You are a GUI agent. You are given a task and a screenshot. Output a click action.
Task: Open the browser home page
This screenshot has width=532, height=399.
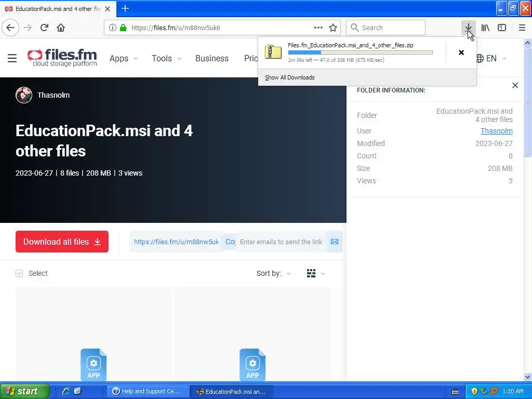click(x=61, y=28)
